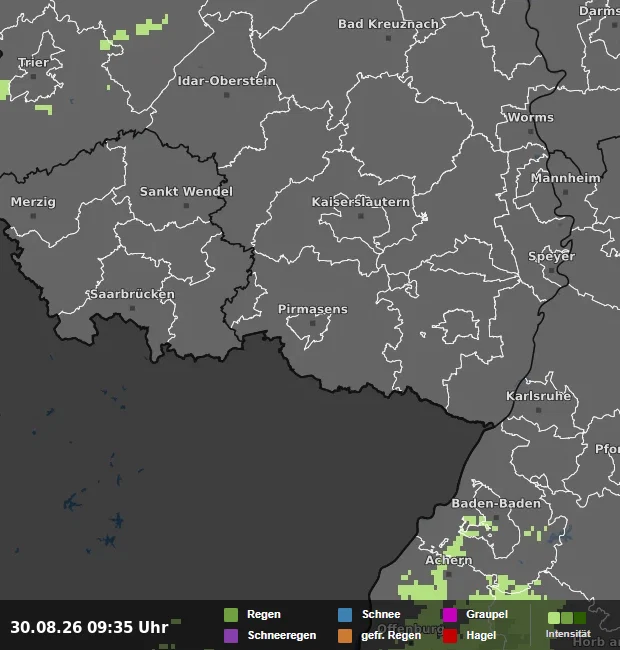Click the Baden-Baden city marker
The height and width of the screenshot is (650, 620).
click(x=496, y=517)
